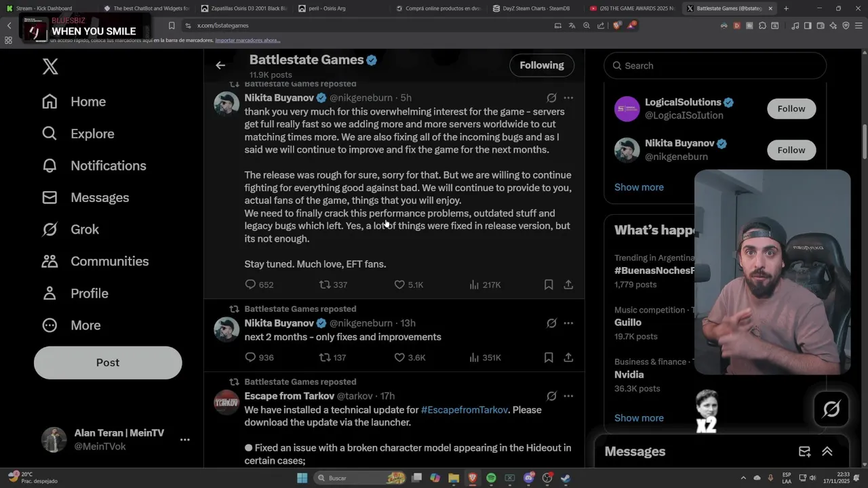Switch to the Stream - Kick Dashboard tab
Screen dimensions: 868x488
pyautogui.click(x=49, y=8)
